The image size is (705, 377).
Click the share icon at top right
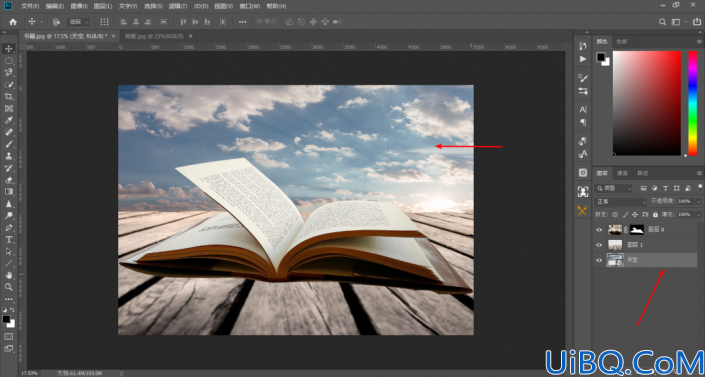tap(697, 22)
